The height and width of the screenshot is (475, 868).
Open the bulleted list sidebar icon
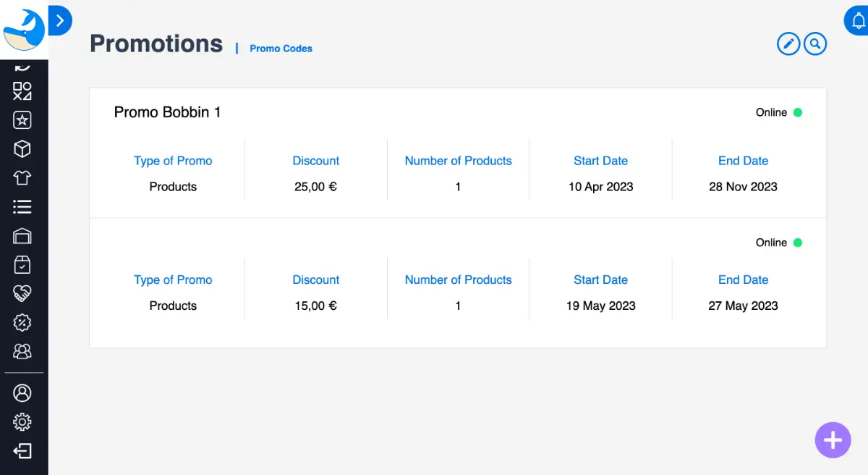tap(22, 207)
